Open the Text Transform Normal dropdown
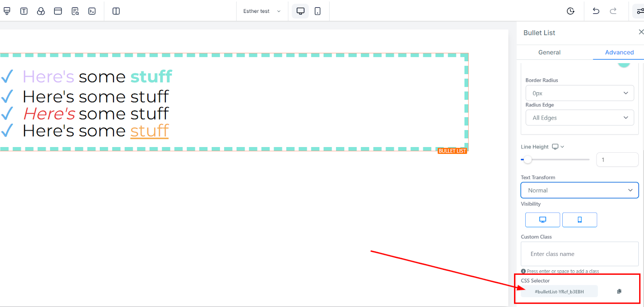Viewport: 644px width, 307px height. coord(580,190)
